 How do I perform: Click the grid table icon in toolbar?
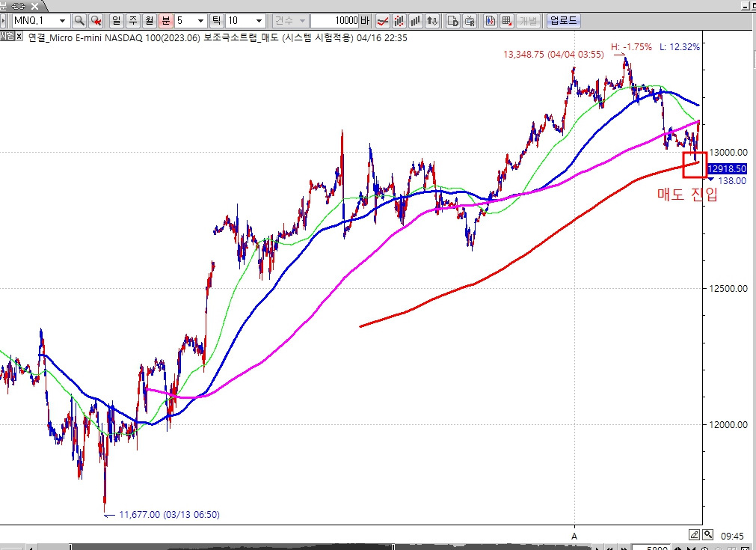tap(506, 21)
